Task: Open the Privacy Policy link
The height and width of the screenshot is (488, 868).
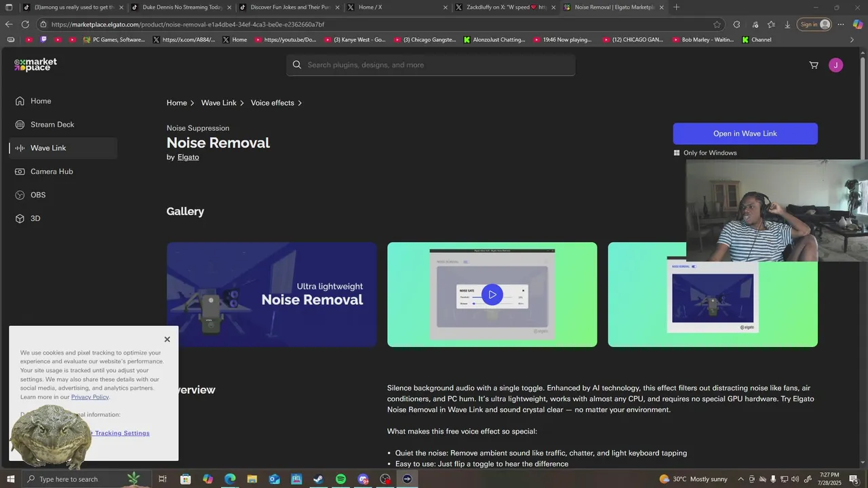Action: pyautogui.click(x=90, y=397)
